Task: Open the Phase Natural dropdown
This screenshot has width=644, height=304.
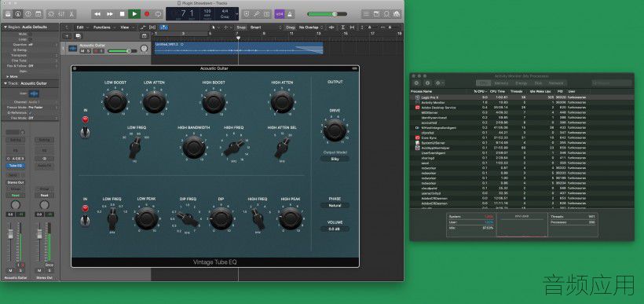Action: (335, 205)
